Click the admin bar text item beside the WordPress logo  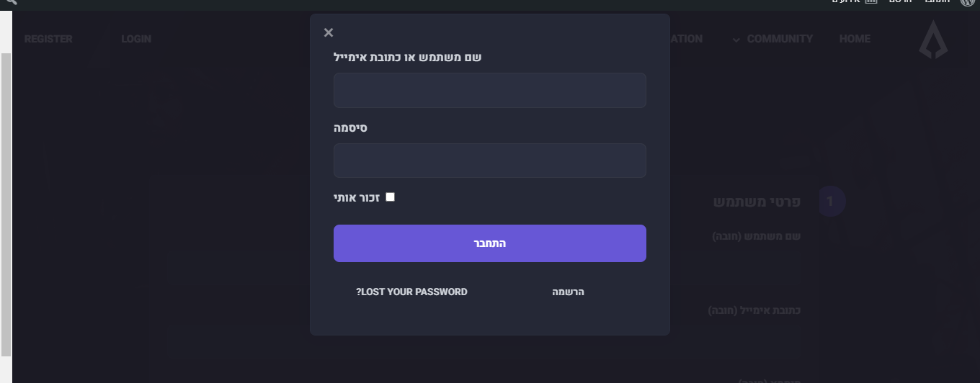pos(937,2)
